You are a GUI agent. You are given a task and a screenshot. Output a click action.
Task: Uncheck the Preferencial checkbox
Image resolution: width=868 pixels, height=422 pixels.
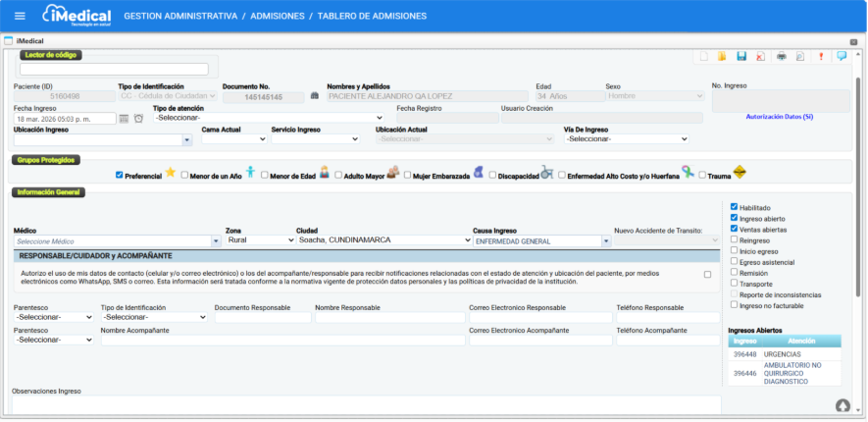[120, 175]
